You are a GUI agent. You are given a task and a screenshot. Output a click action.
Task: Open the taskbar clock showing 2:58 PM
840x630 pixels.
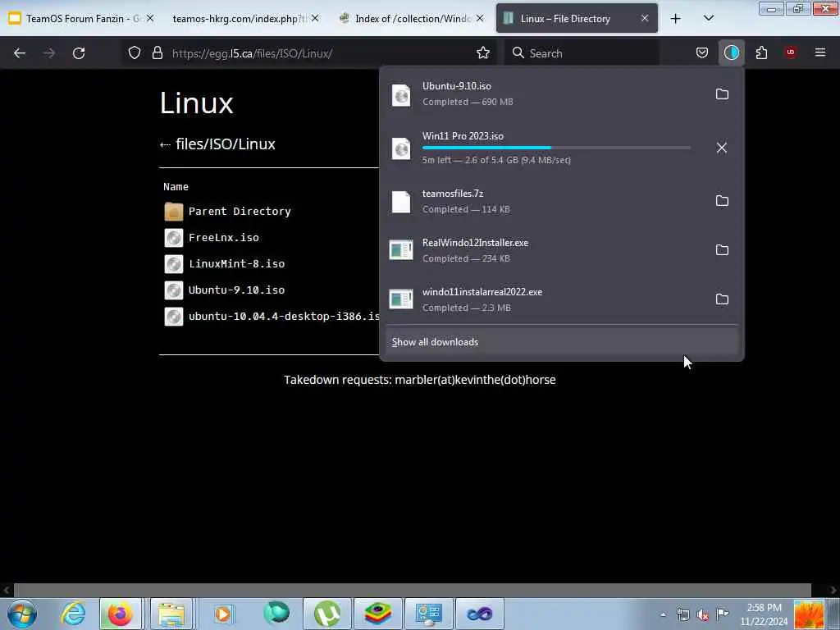(764, 614)
